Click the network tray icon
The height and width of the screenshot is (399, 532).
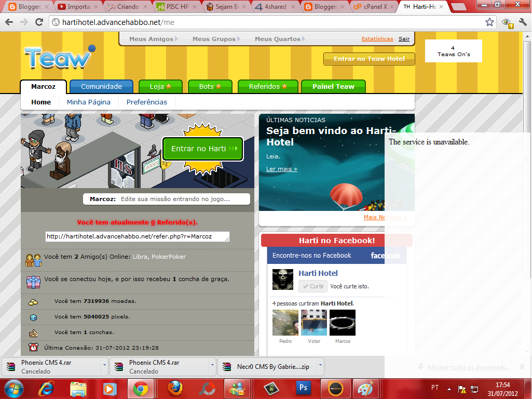tap(475, 389)
